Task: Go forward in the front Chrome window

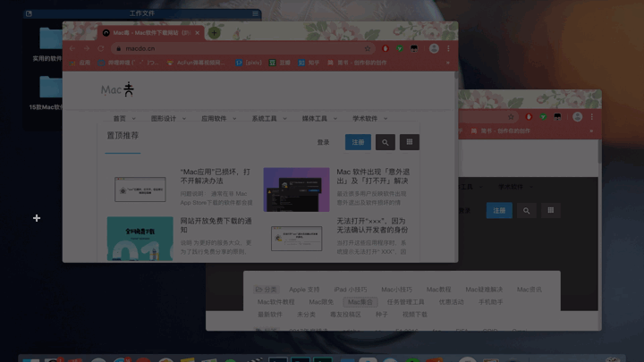Action: coord(87,48)
